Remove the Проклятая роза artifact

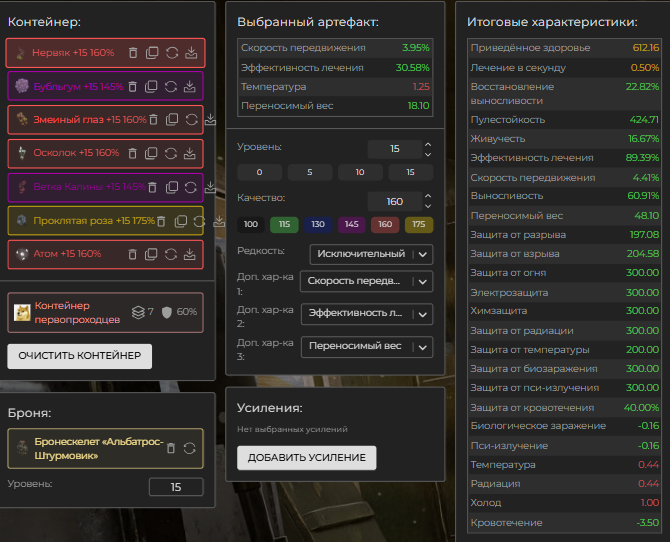[x=161, y=221]
